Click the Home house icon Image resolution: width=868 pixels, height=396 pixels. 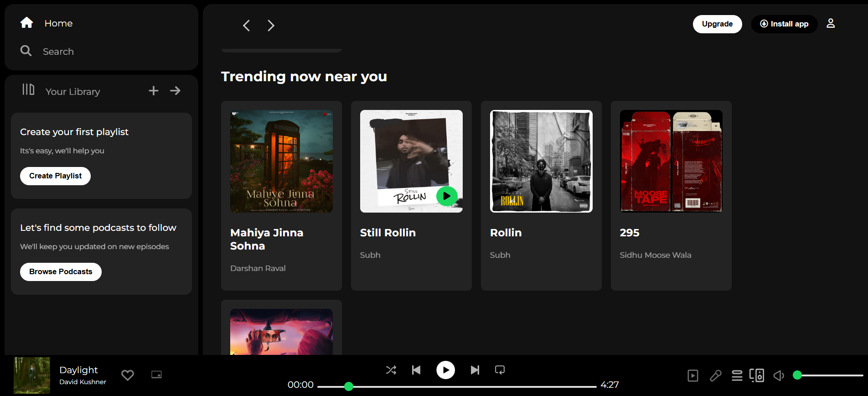(x=27, y=22)
